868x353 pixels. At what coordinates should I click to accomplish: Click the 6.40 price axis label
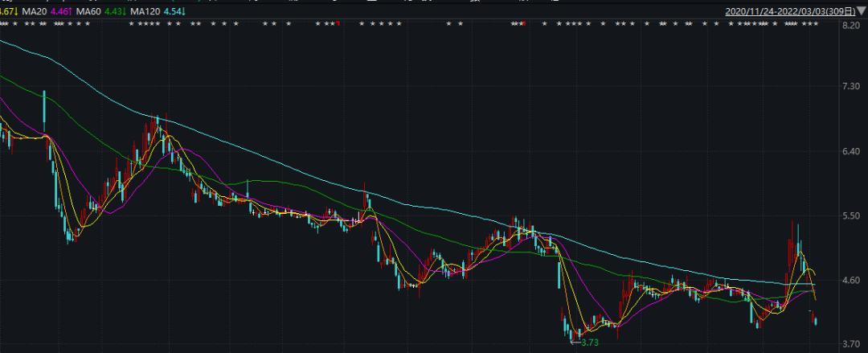[x=851, y=151]
